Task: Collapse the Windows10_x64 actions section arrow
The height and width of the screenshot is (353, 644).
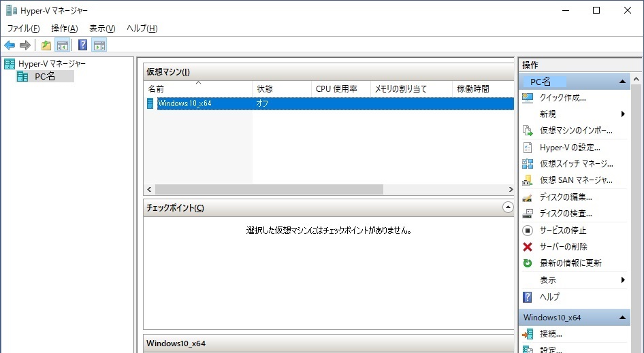Action: [x=622, y=317]
